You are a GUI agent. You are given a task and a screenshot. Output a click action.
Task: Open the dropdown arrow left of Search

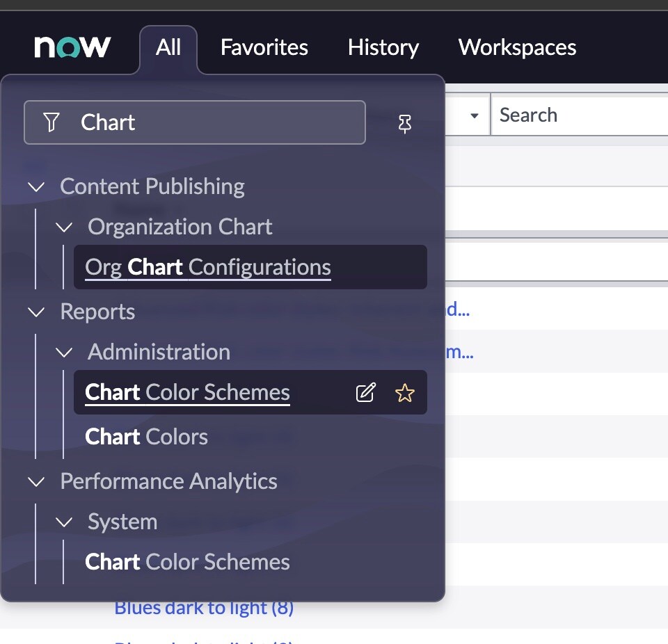click(x=474, y=115)
